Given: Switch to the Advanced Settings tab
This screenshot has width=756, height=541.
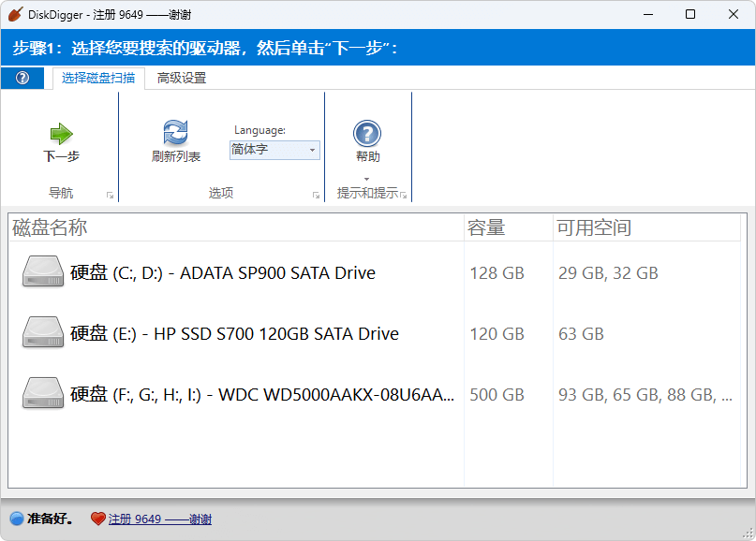Looking at the screenshot, I should pos(182,79).
